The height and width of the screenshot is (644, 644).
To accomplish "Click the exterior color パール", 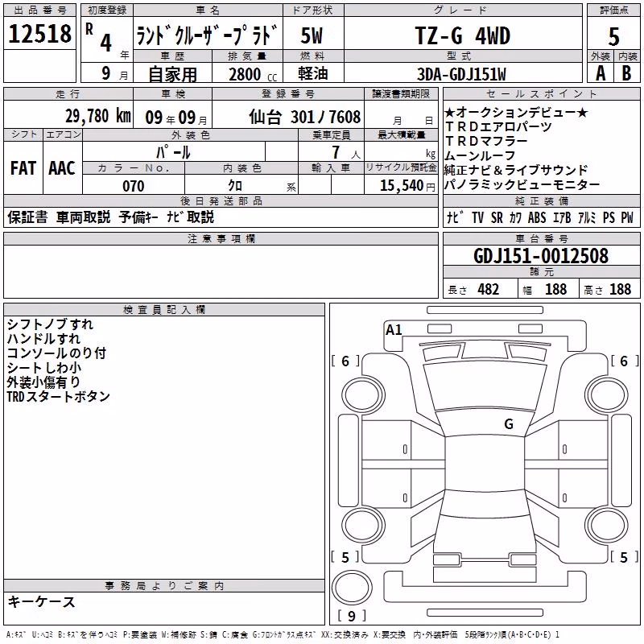I will coord(173,153).
